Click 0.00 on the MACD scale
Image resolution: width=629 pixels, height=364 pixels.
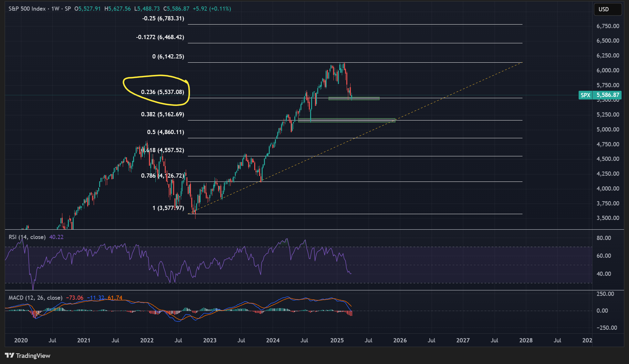tap(602, 311)
